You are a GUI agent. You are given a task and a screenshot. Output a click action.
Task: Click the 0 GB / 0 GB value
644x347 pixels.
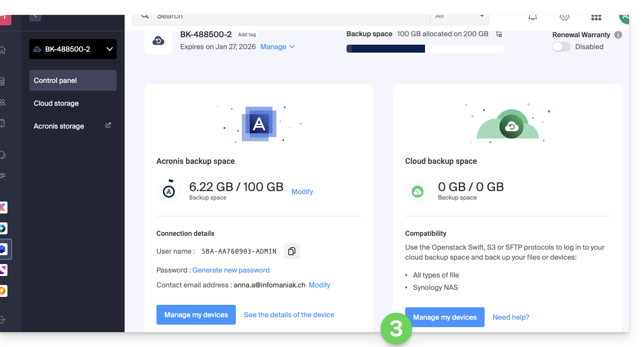point(471,187)
